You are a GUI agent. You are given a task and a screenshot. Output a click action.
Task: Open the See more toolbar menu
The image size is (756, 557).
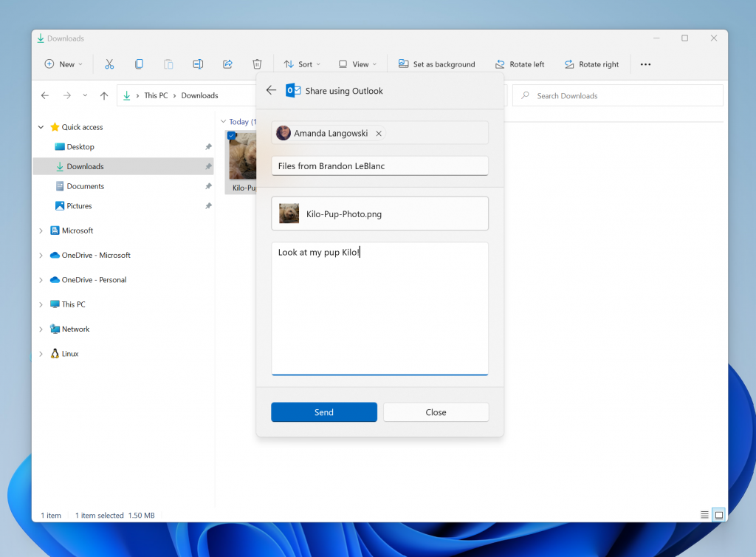645,64
